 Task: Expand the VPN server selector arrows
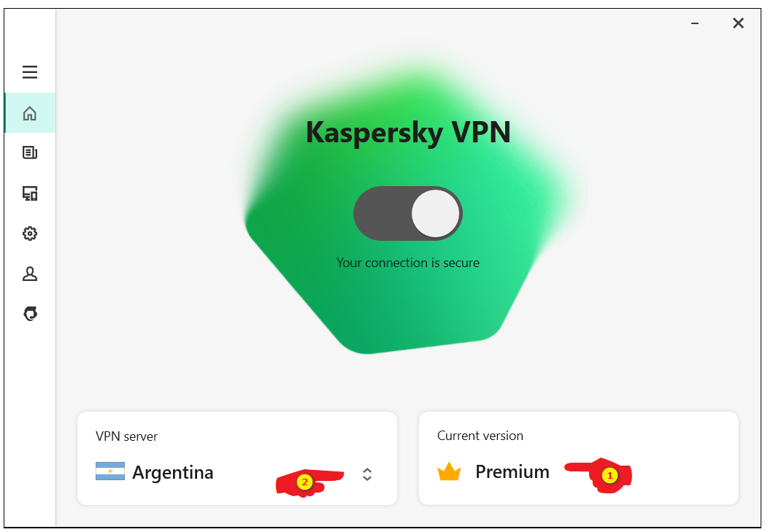(x=367, y=474)
